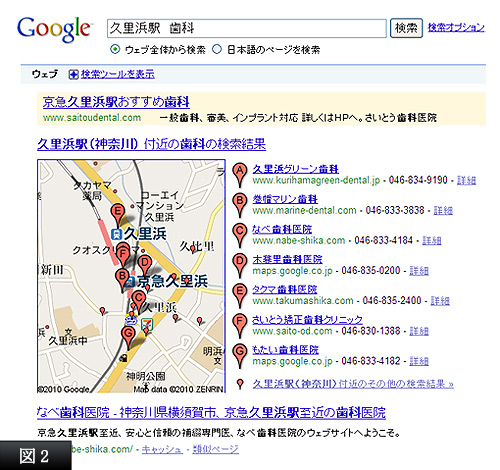This screenshot has width=500, height=470.
Task: Click the ad URL www.saitoudental.com
Action: coord(92,118)
